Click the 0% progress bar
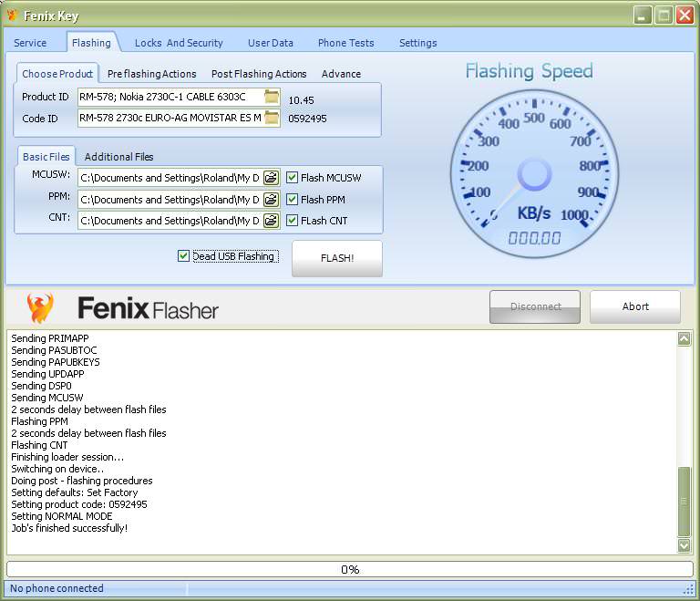The width and height of the screenshot is (700, 601). [x=350, y=569]
